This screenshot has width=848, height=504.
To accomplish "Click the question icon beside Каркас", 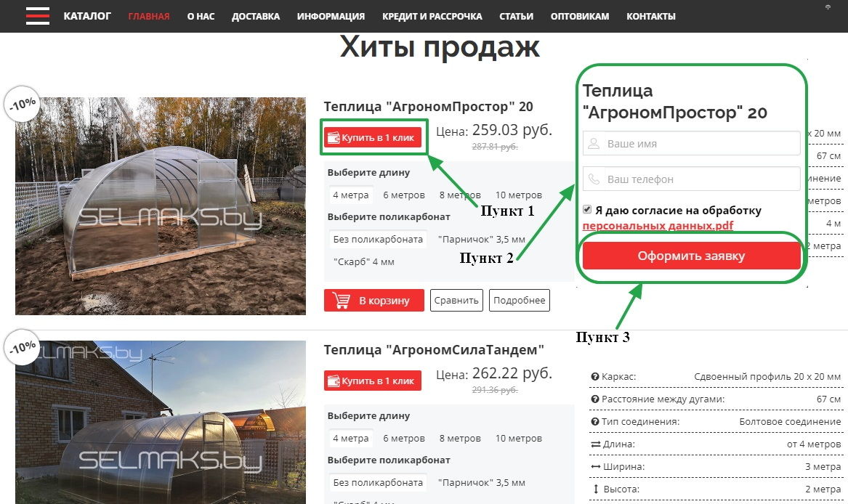I will (x=595, y=376).
